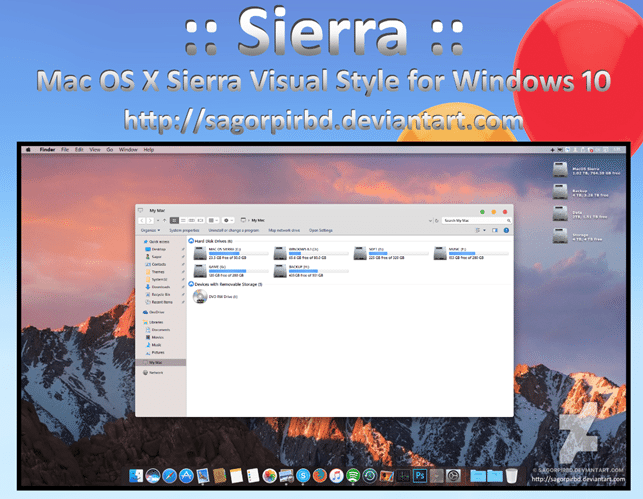Screen dimensions: 643x499
Task: Select Downloads in the sidebar
Action: (x=160, y=287)
